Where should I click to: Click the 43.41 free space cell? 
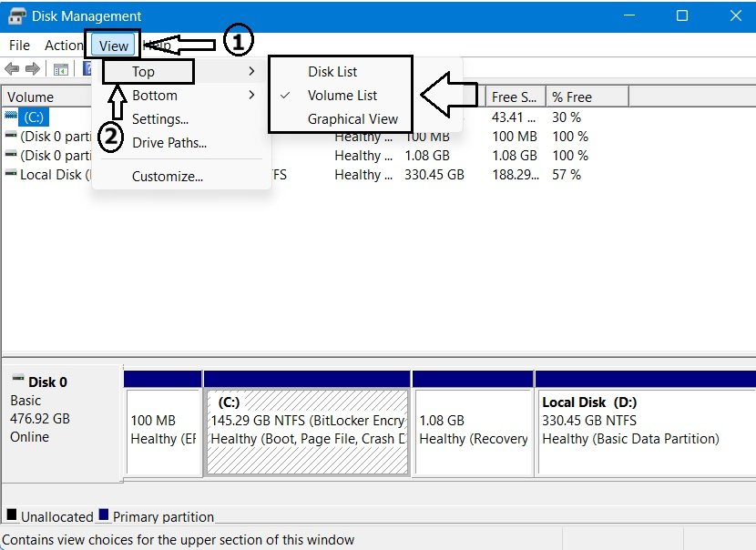[513, 117]
